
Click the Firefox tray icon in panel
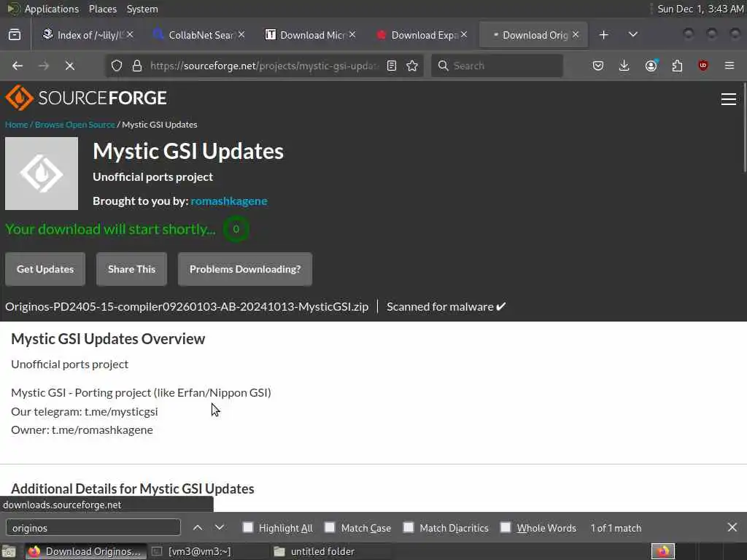pyautogui.click(x=663, y=551)
